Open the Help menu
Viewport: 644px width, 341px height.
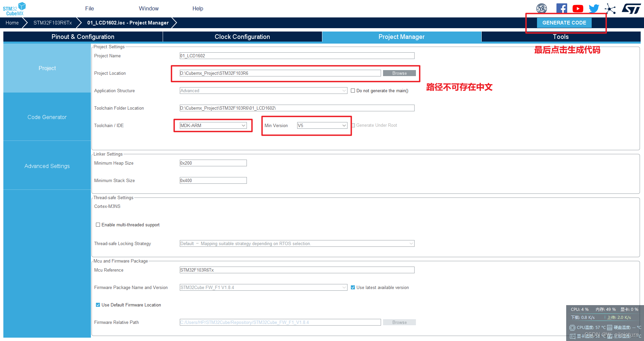[198, 8]
